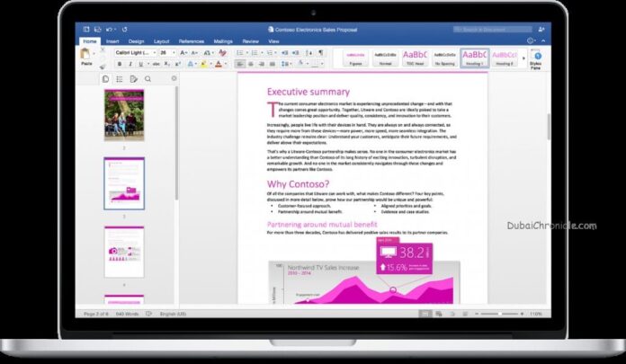Click the Search in Document field

[493, 30]
